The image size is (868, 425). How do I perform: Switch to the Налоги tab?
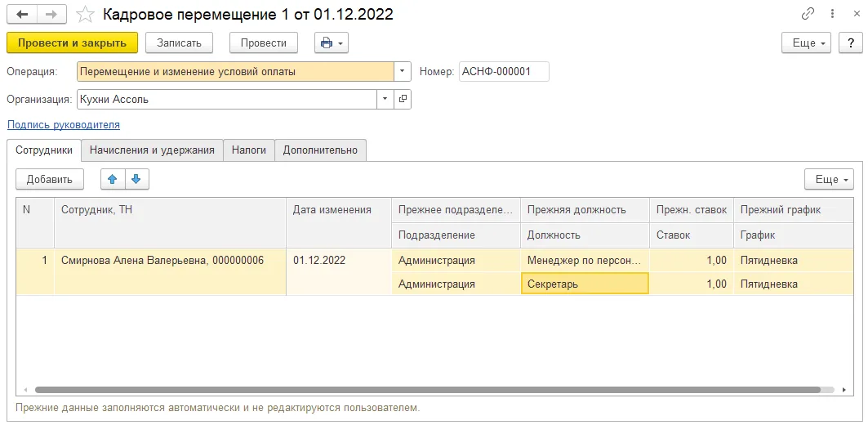coord(249,150)
